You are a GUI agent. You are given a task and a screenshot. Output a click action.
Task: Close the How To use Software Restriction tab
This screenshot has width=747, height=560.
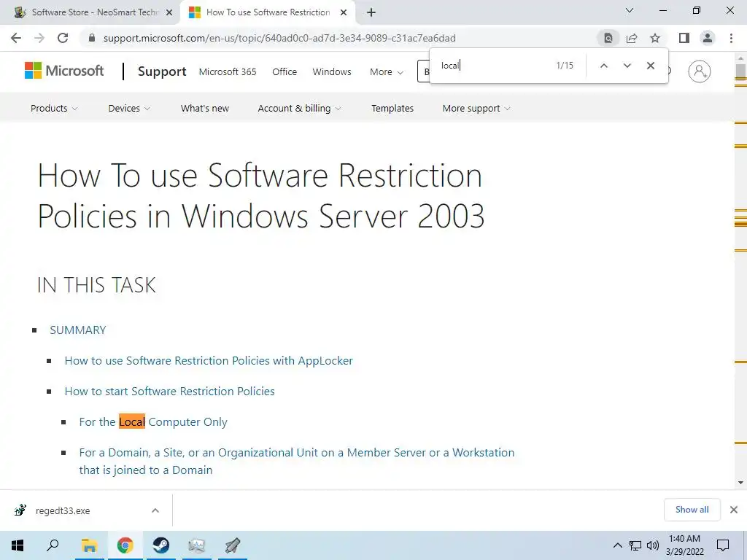[344, 12]
